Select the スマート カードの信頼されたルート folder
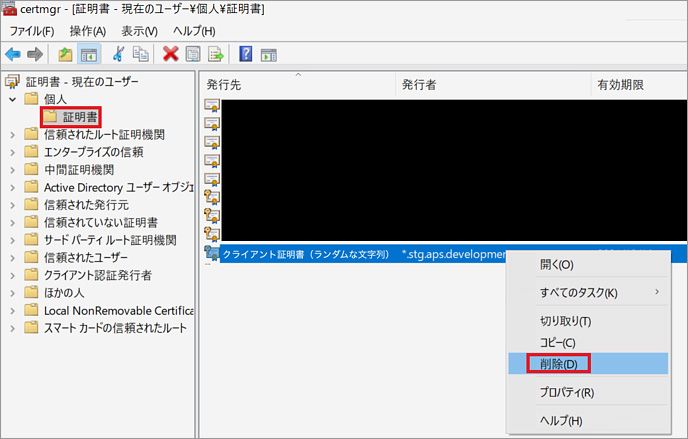This screenshot has width=688, height=439. pos(105,328)
